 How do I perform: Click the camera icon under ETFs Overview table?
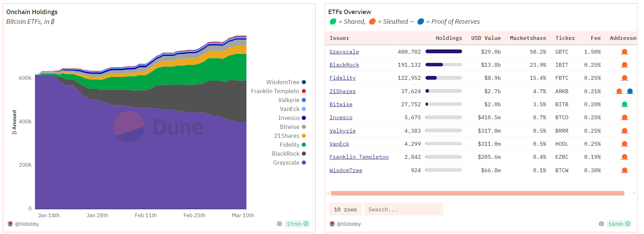click(x=601, y=224)
